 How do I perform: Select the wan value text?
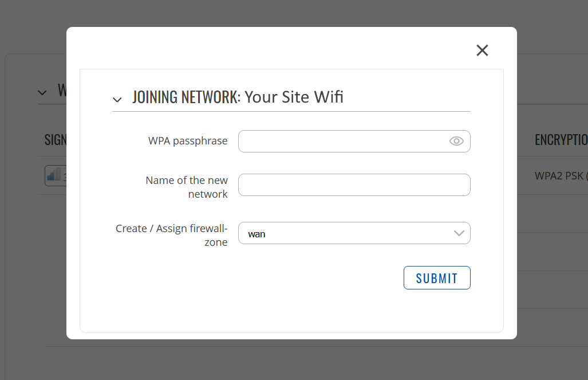(x=256, y=234)
